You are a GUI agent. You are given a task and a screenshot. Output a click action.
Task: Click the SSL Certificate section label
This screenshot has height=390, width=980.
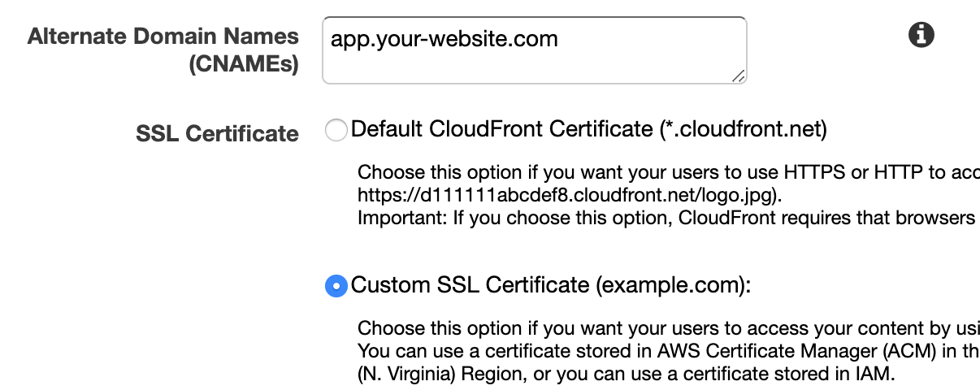tap(217, 133)
